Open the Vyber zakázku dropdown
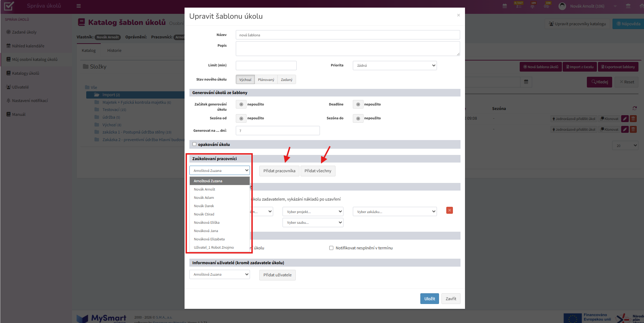The width and height of the screenshot is (644, 323). [395, 212]
